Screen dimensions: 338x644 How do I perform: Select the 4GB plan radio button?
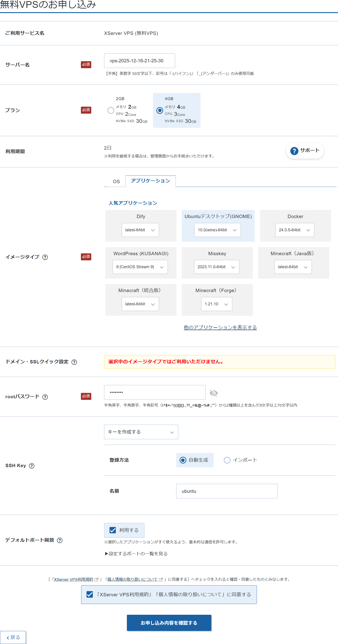(160, 110)
